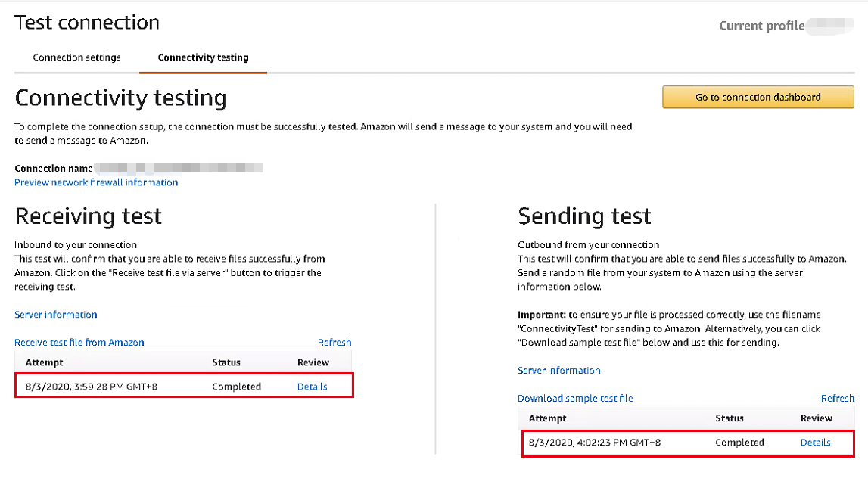Click Attempt column header in Receiving table
This screenshot has height=491, width=868.
(x=45, y=362)
